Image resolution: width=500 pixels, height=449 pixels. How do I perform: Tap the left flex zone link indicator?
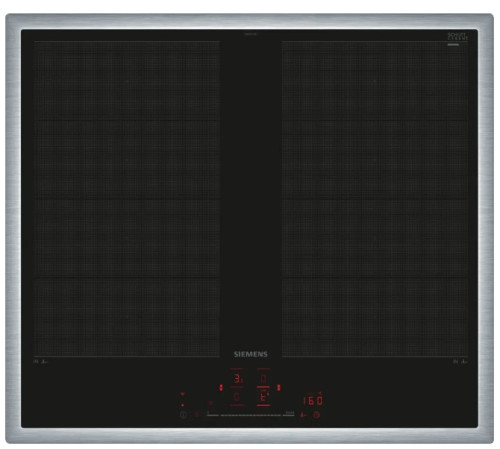click(x=221, y=388)
